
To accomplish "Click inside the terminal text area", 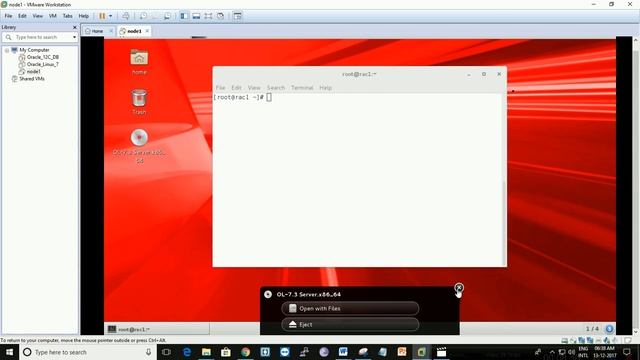I will (x=358, y=180).
